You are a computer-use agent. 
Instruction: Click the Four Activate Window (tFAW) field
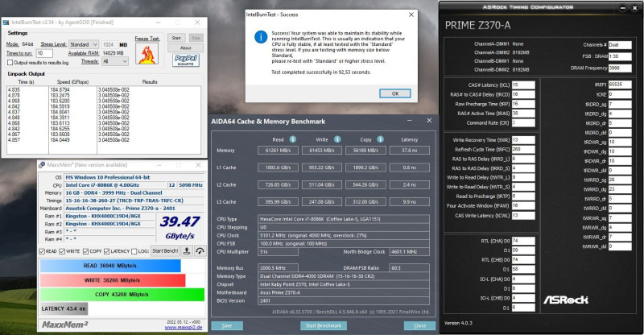(523, 206)
